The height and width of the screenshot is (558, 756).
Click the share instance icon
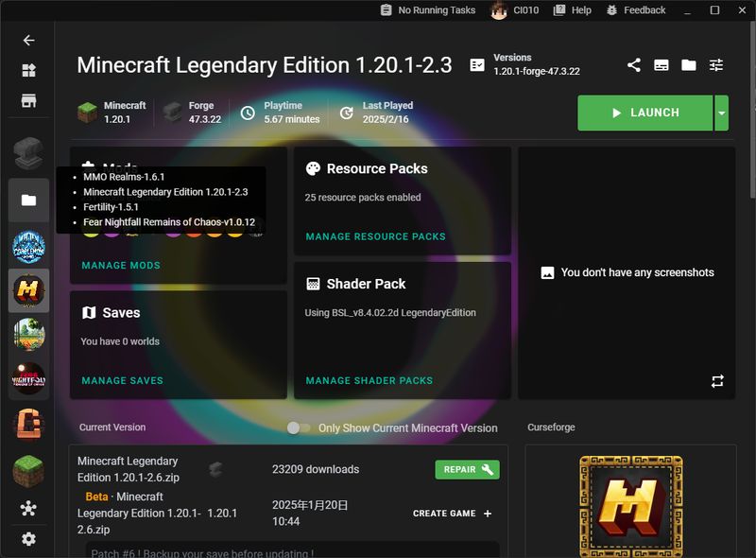coord(634,65)
